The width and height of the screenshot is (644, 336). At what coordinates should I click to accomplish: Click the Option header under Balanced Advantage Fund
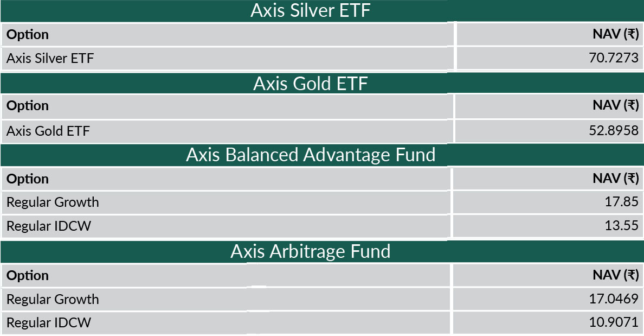[28, 179]
